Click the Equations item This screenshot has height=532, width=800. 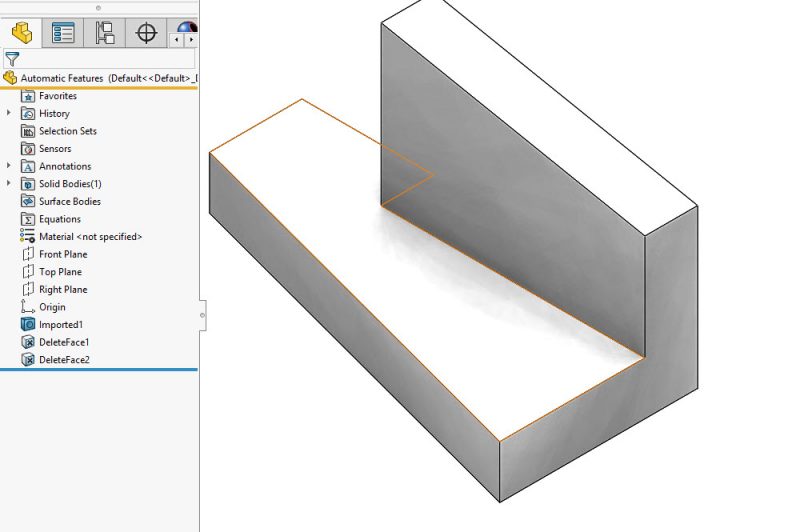(59, 219)
